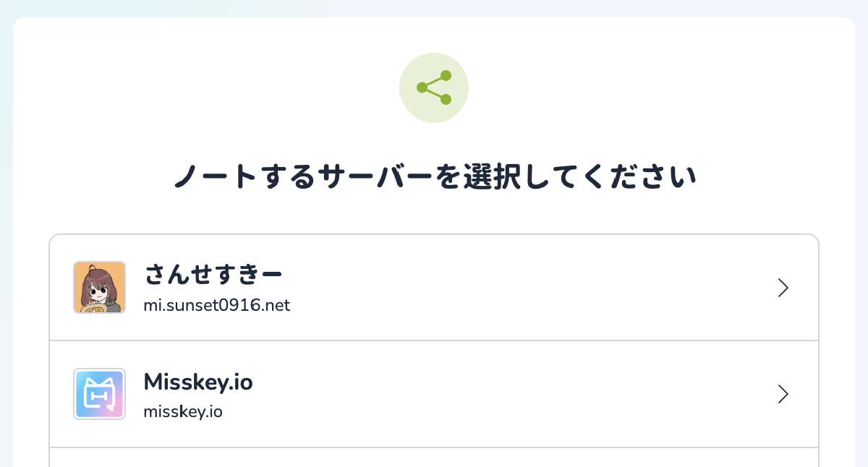Click the lowercase misskey.io domain text

coord(183,412)
